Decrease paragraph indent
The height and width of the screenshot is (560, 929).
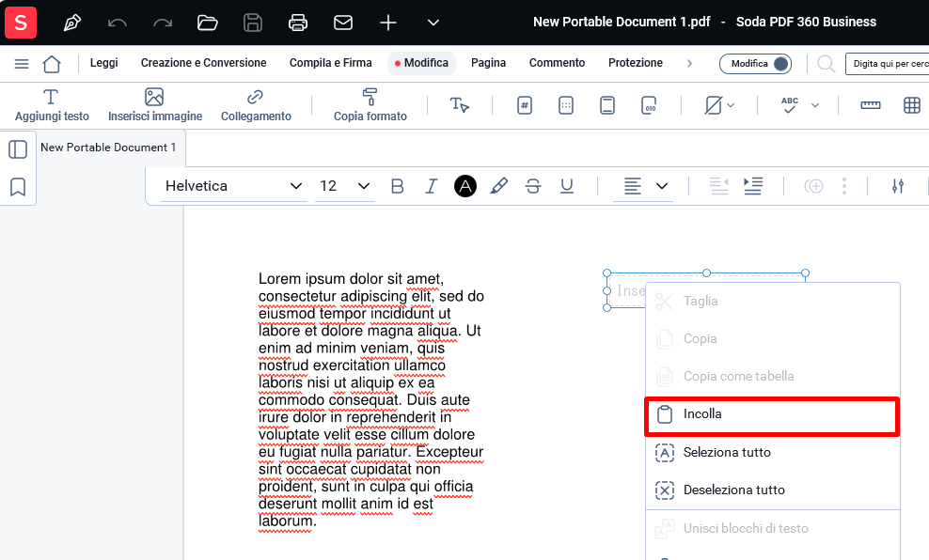718,186
